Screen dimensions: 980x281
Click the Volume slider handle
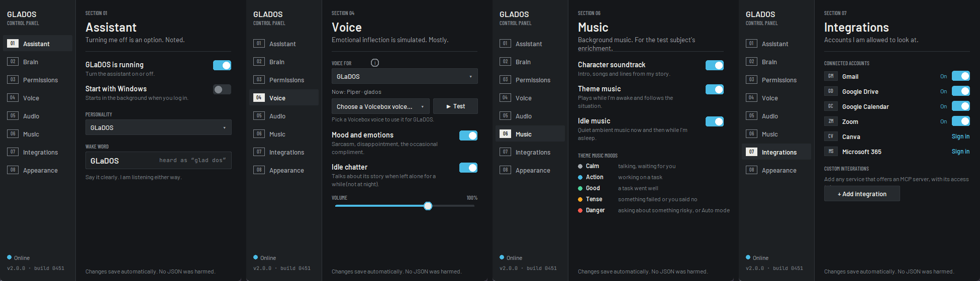coord(428,206)
